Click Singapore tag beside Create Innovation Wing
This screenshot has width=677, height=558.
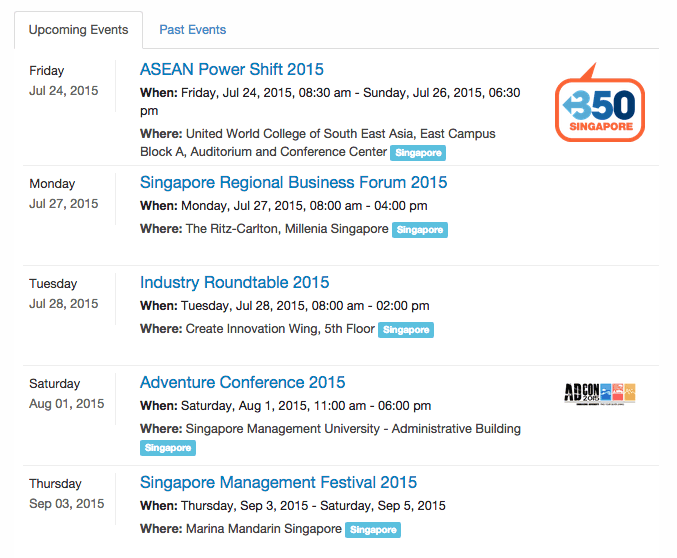pos(406,330)
